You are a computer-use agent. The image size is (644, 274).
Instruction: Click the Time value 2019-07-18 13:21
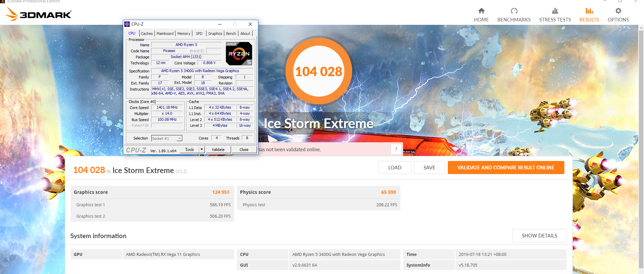482,254
